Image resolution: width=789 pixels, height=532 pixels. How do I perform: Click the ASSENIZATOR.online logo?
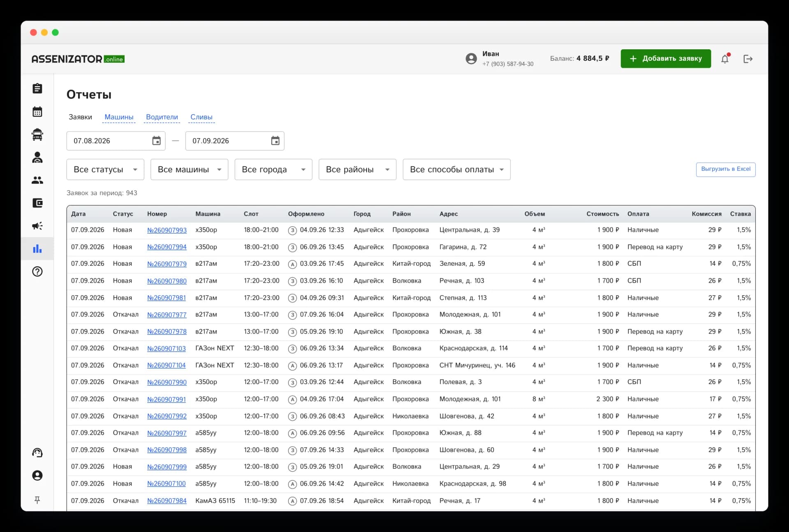point(78,59)
